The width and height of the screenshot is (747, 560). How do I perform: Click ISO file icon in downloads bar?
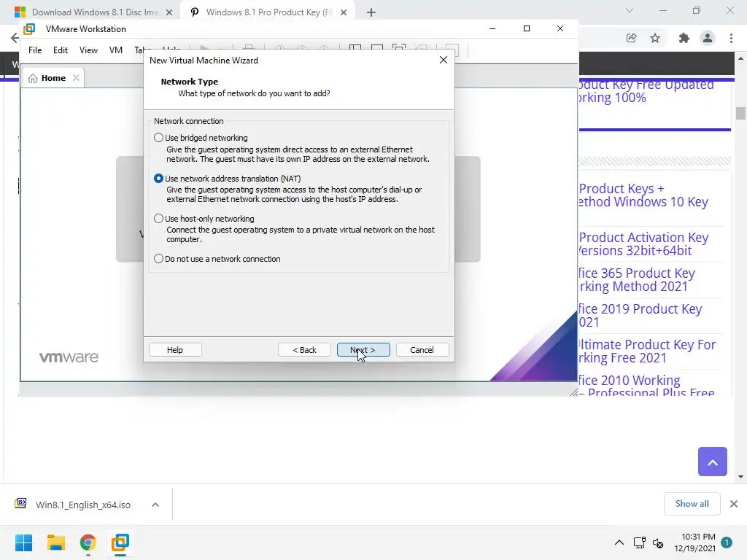pos(20,503)
